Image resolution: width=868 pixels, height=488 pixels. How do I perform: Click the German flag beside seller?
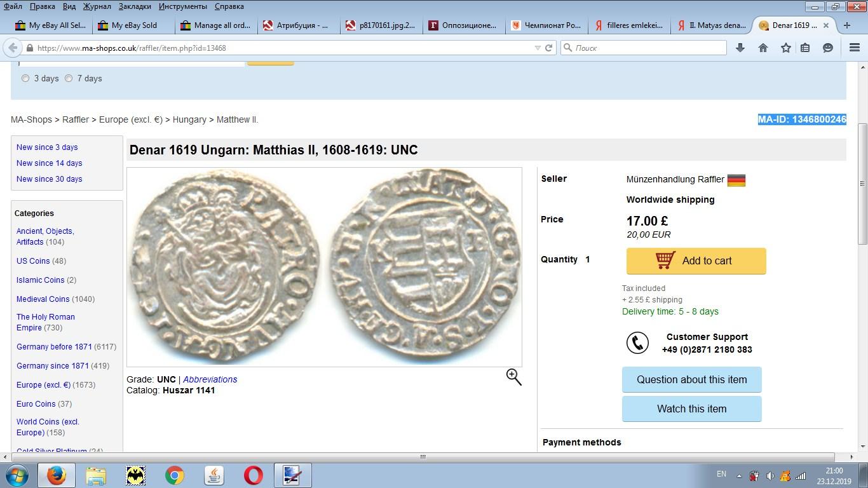point(736,180)
